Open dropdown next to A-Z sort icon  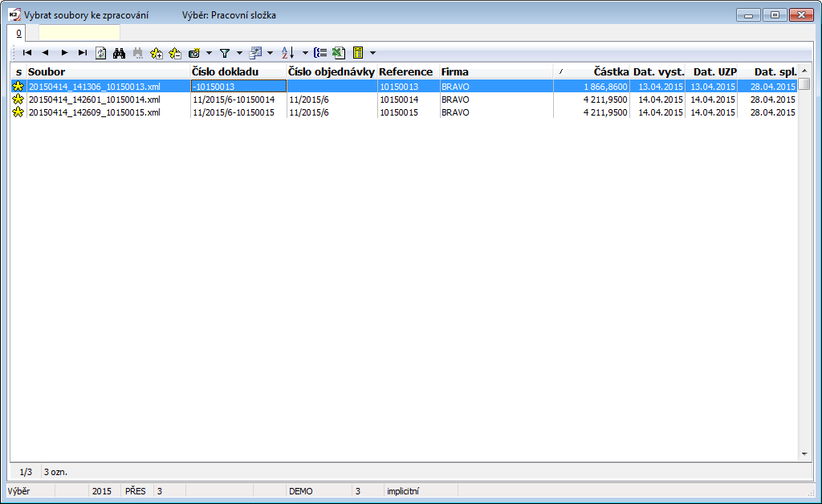click(x=305, y=53)
